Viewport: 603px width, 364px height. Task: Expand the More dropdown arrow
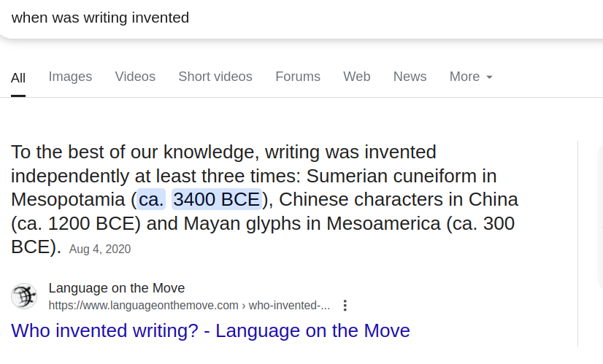point(489,77)
